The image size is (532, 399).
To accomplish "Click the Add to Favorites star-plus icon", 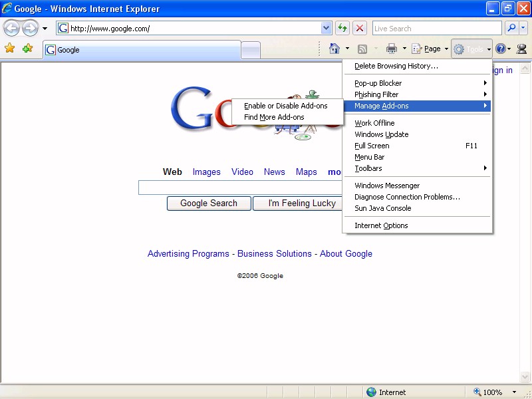I will pos(27,49).
